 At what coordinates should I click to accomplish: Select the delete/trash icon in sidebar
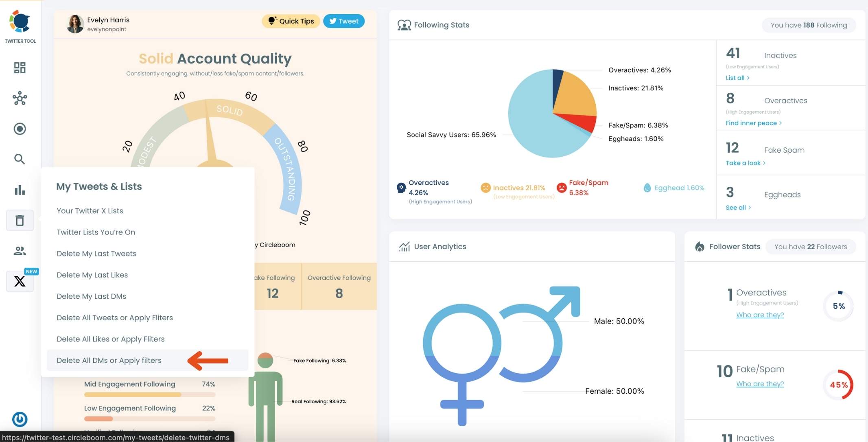(20, 220)
